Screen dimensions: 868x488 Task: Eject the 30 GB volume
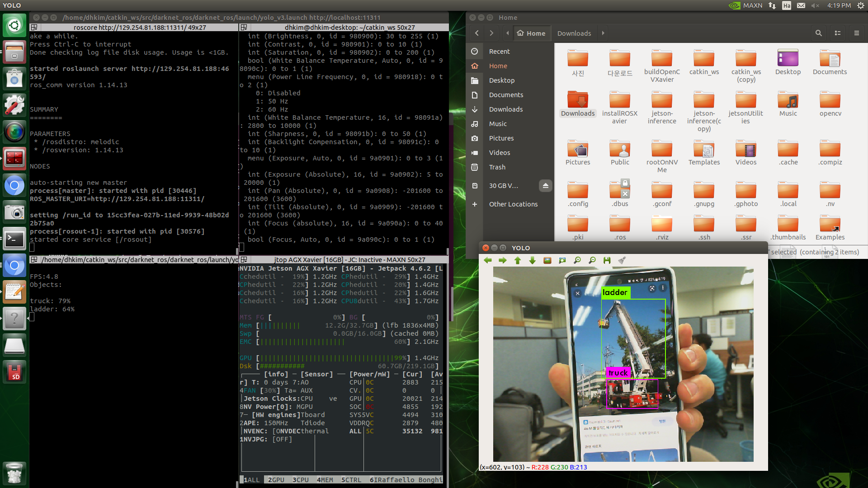coord(546,185)
